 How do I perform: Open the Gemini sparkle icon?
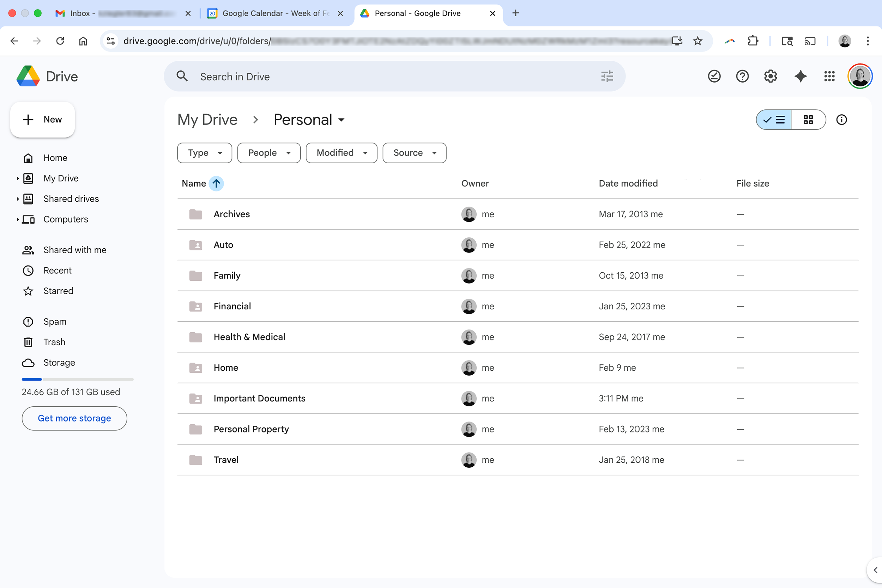[x=800, y=77]
